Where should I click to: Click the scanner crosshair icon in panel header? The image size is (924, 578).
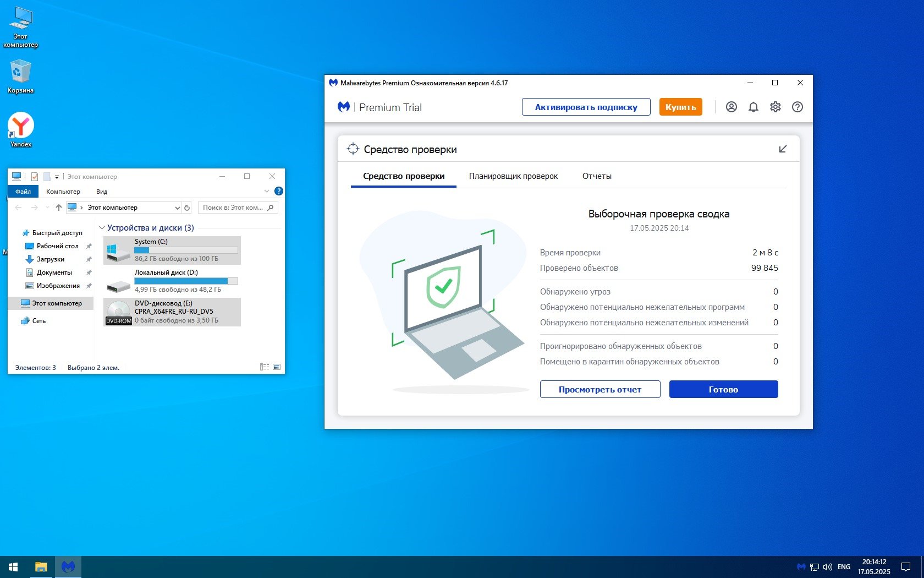click(353, 149)
